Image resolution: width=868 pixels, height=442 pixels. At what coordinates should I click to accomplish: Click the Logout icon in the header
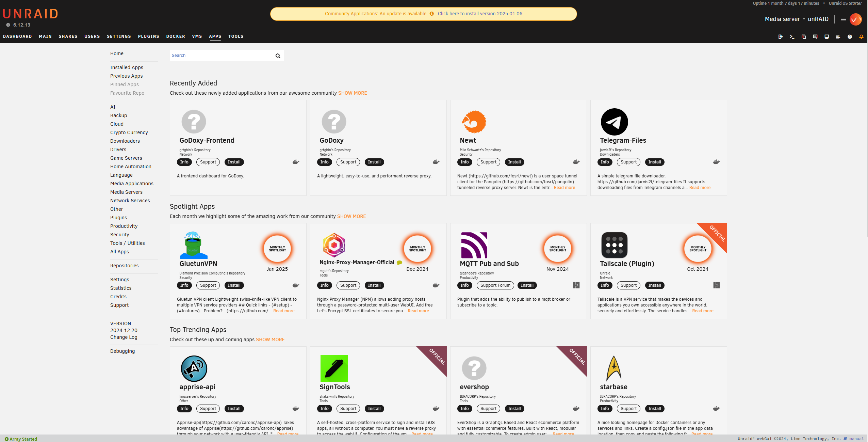click(x=781, y=36)
